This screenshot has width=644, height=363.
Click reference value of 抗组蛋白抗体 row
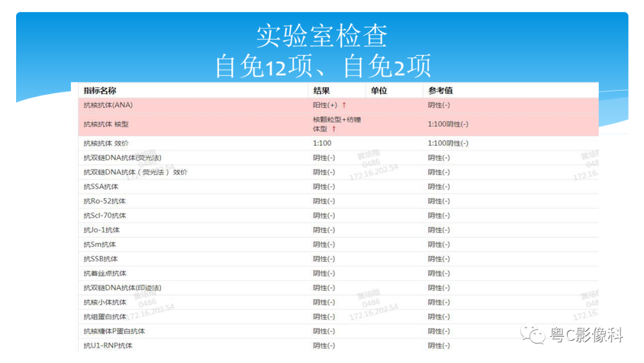tap(439, 316)
